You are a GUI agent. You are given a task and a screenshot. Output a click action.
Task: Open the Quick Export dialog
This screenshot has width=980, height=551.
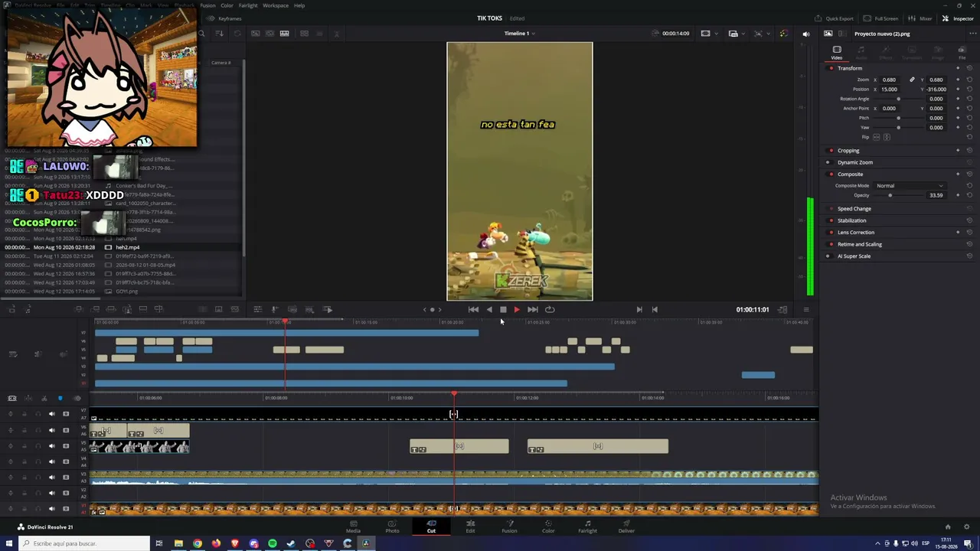pos(834,18)
